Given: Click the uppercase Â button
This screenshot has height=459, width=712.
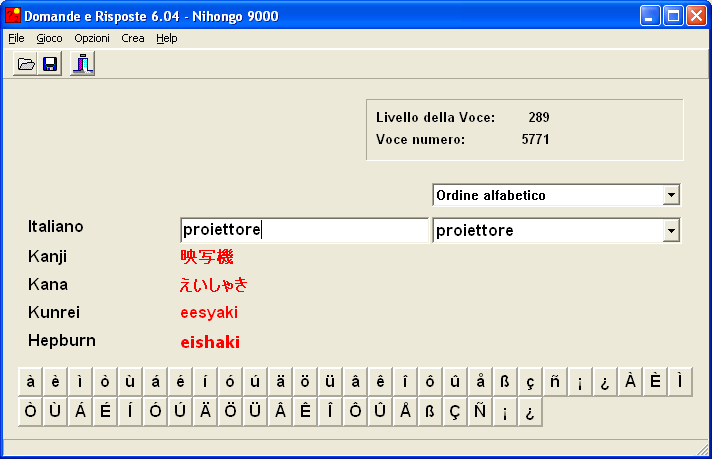Looking at the screenshot, I should pyautogui.click(x=280, y=412).
